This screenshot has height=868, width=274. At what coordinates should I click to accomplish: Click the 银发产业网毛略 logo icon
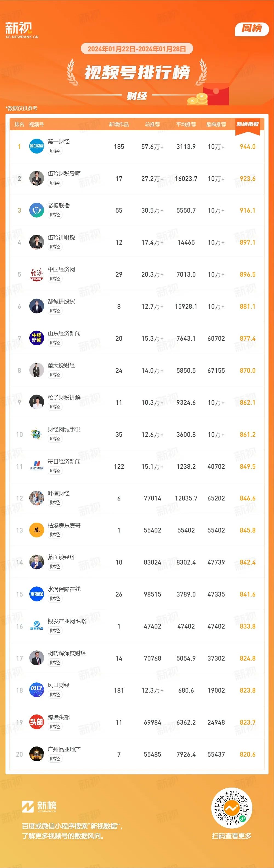(x=36, y=626)
